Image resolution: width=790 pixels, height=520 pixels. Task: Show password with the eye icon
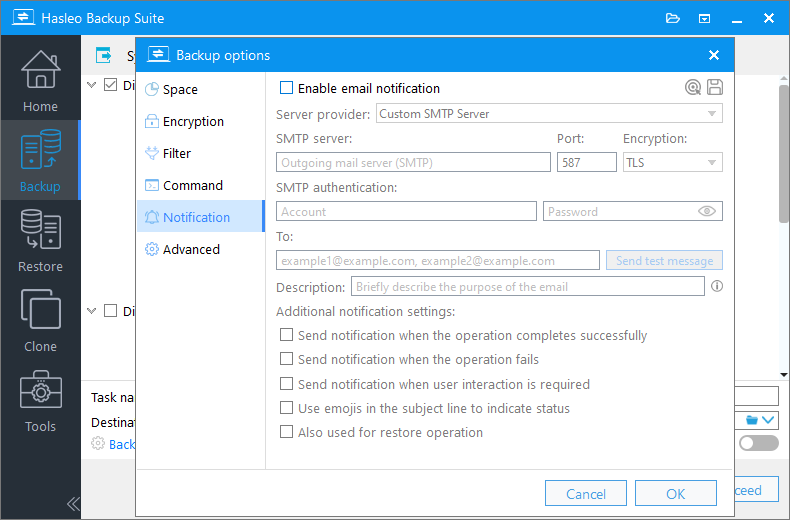pyautogui.click(x=707, y=211)
